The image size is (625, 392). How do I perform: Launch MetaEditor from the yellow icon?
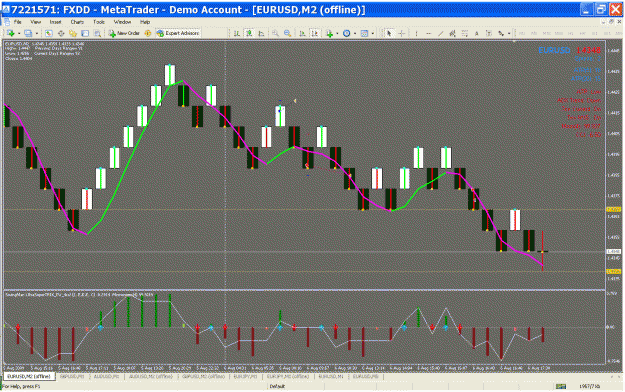(147, 33)
